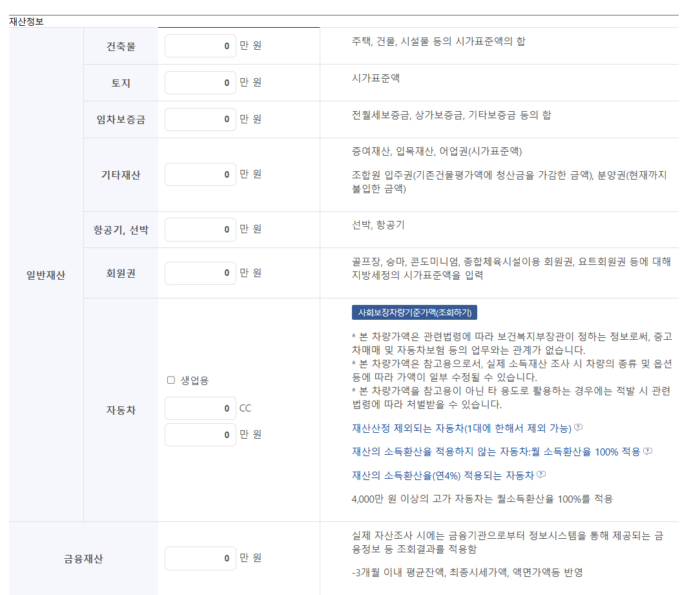Click the 토지 amount input field
This screenshot has width=700, height=595.
pos(200,83)
